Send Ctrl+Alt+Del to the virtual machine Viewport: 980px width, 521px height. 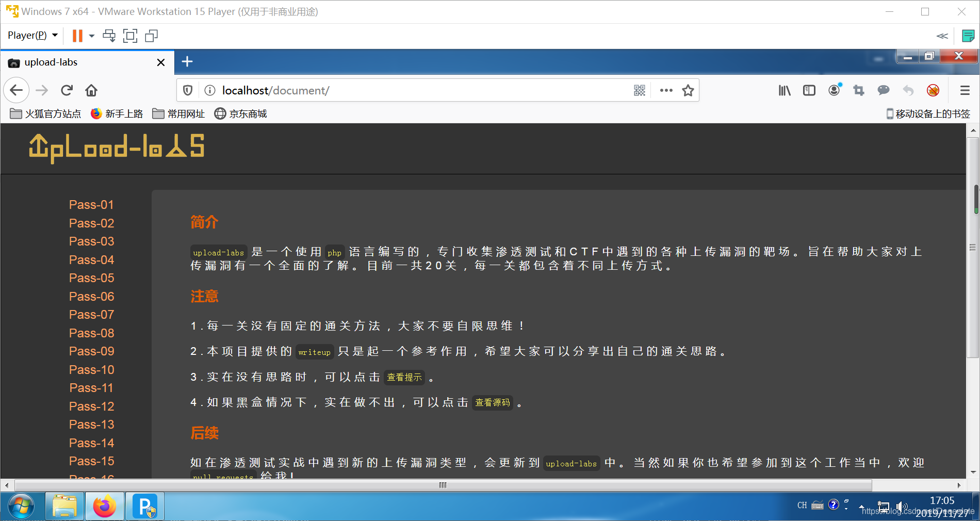109,36
